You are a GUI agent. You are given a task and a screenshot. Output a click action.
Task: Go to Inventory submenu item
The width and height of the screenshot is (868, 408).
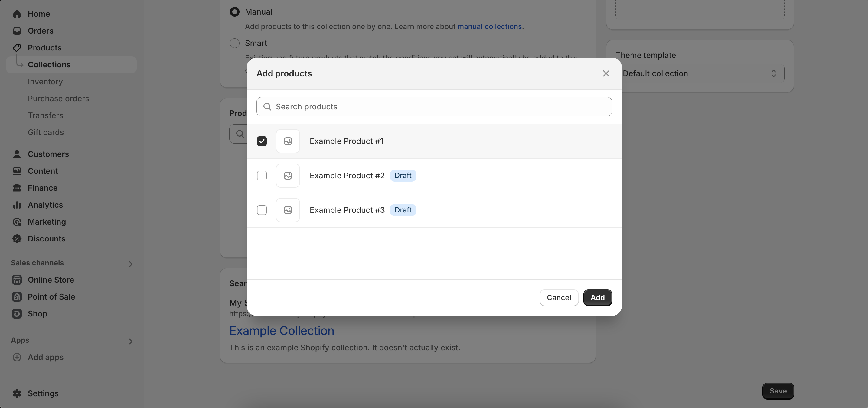[45, 82]
